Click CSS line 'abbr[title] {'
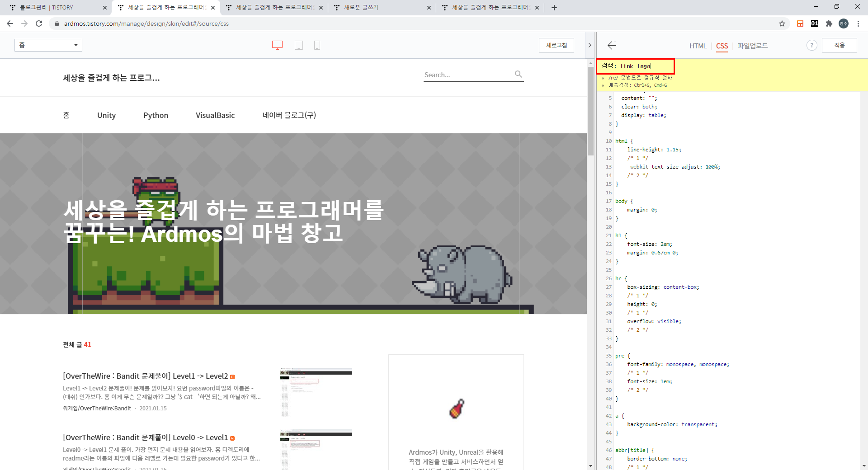 (635, 450)
